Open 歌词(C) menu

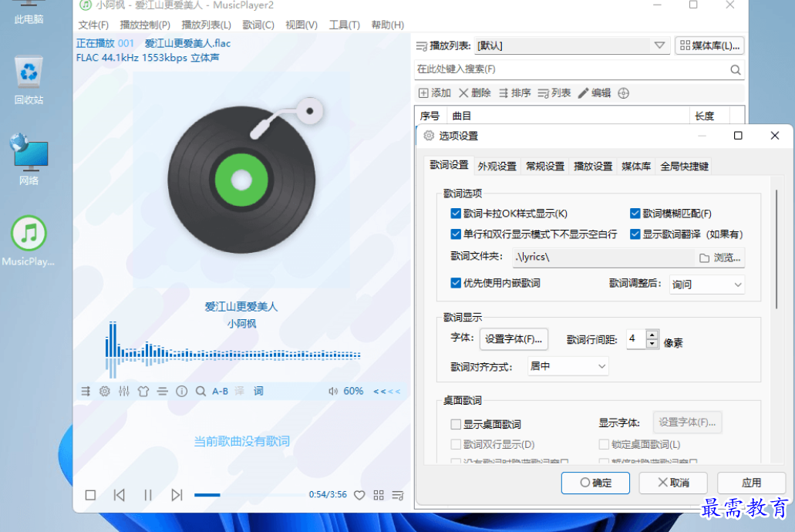258,25
